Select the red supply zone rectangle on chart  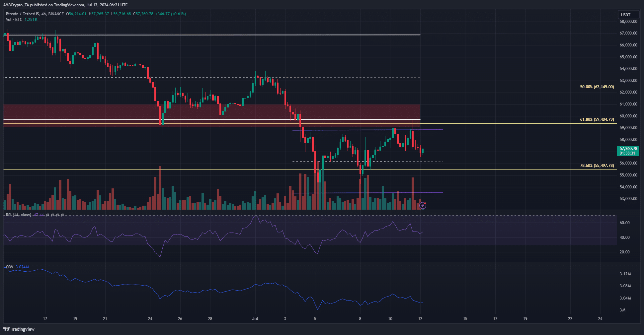tap(212, 115)
